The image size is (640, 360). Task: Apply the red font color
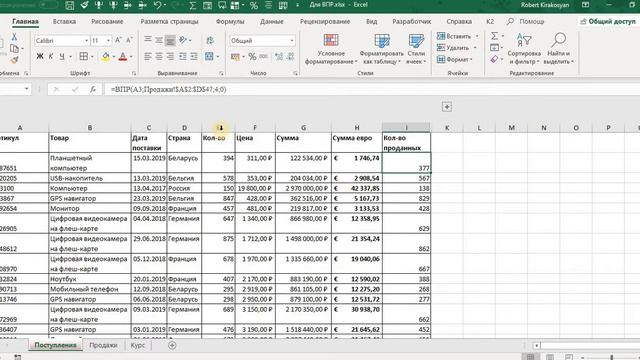(123, 57)
